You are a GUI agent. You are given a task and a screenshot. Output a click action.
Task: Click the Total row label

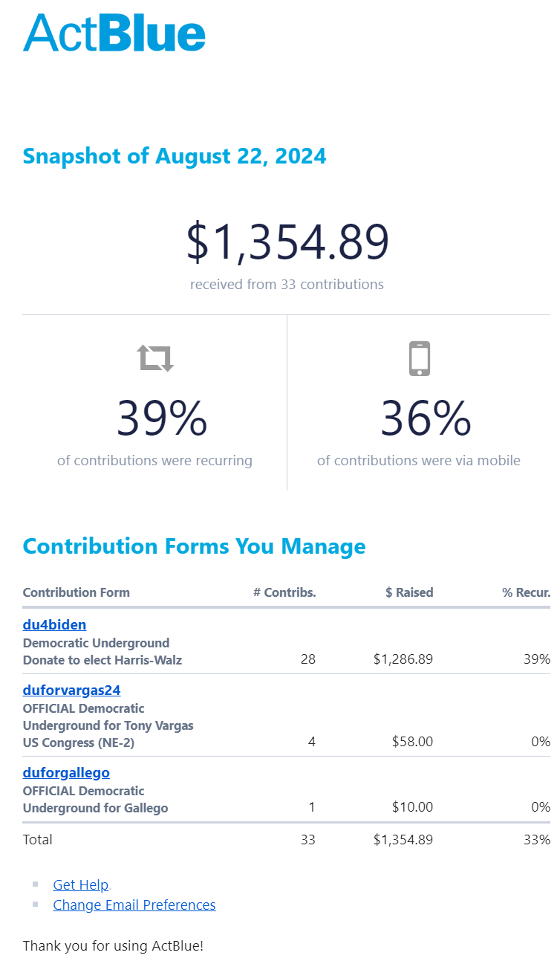(x=38, y=840)
